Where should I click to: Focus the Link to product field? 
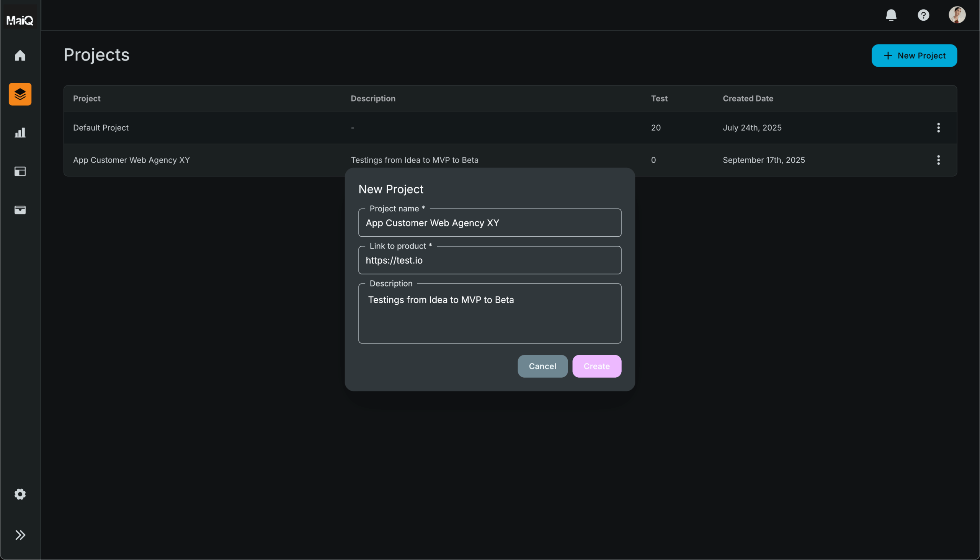pyautogui.click(x=489, y=260)
